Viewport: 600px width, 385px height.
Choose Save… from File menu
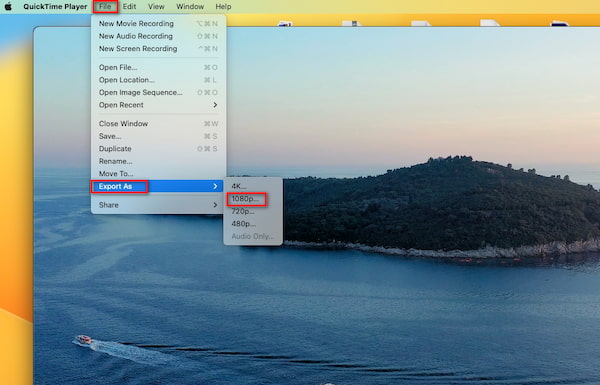158,136
